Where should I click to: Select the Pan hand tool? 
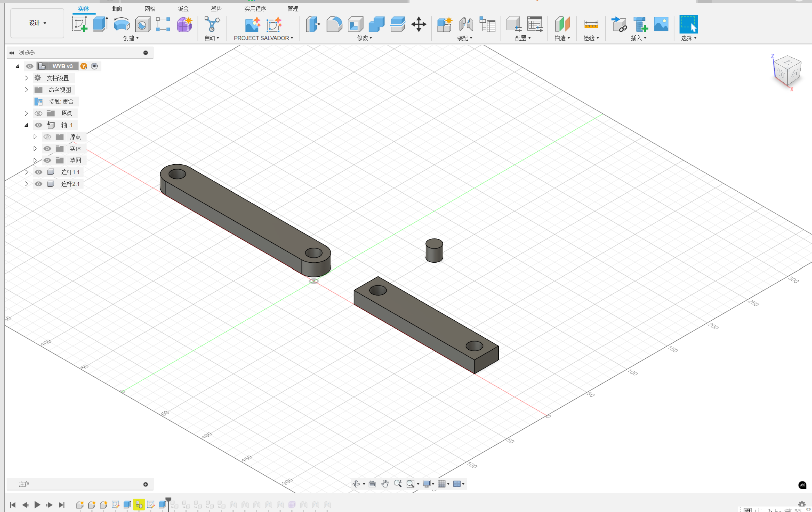[385, 484]
